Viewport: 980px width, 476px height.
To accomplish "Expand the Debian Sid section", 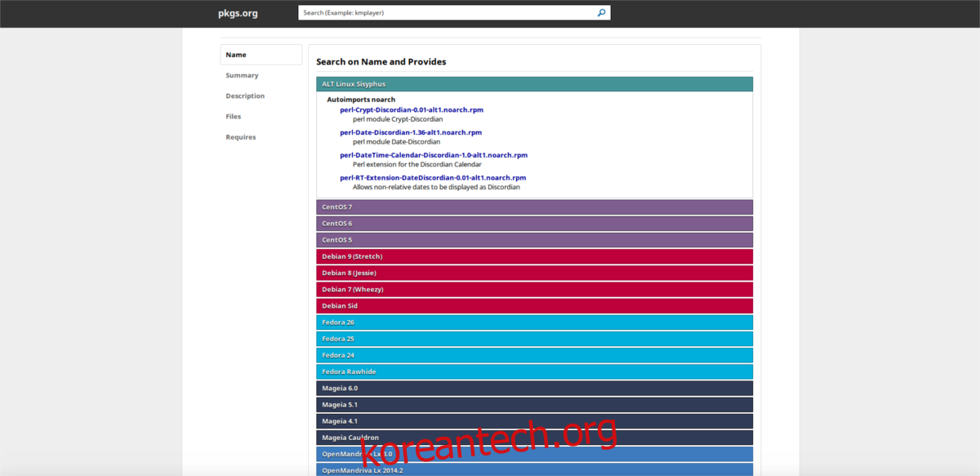I will pyautogui.click(x=534, y=306).
